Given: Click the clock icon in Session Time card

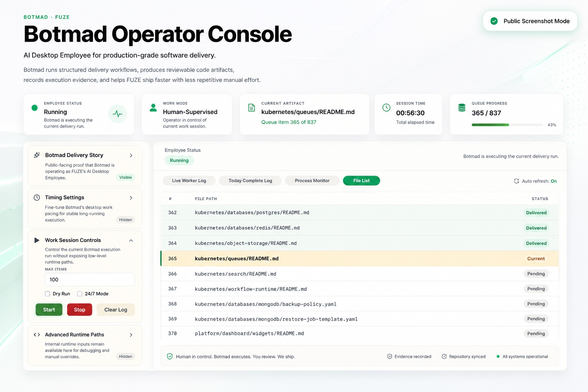Looking at the screenshot, I should coord(387,108).
